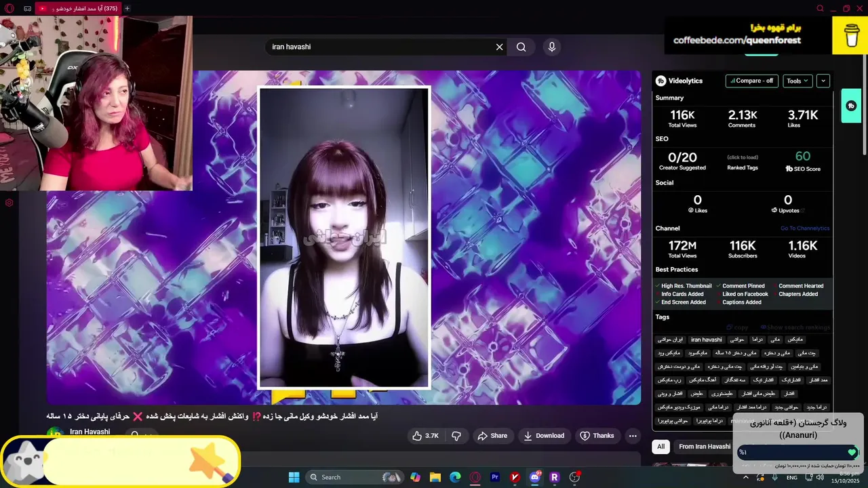Click the Comment Hearted practice item
Viewport: 868px width, 488px height.
799,286
